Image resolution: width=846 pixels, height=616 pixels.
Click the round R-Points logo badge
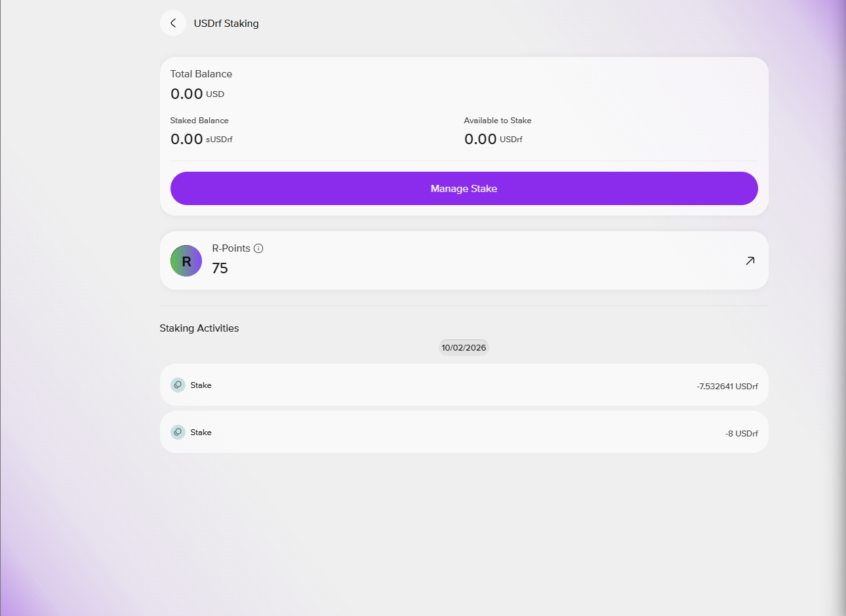point(186,261)
